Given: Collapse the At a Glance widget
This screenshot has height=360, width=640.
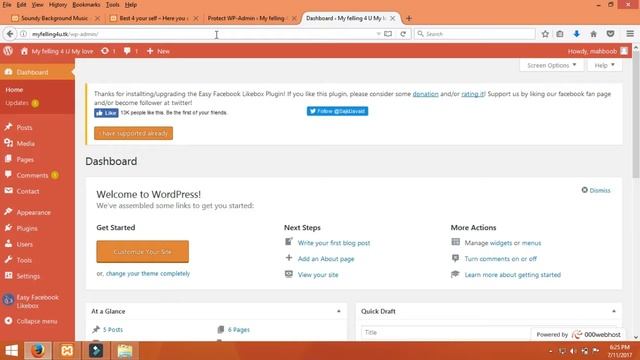Looking at the screenshot, I should [339, 311].
